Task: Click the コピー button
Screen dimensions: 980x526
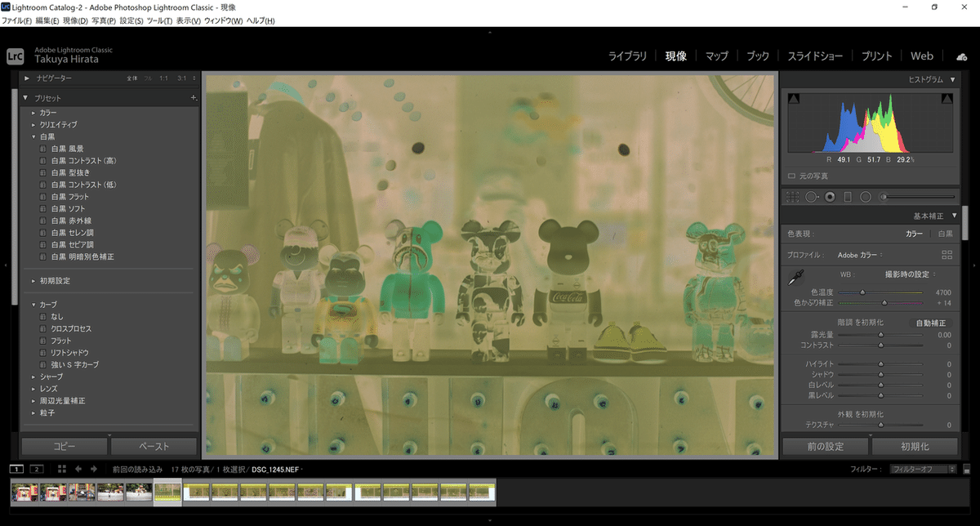Action: click(64, 447)
